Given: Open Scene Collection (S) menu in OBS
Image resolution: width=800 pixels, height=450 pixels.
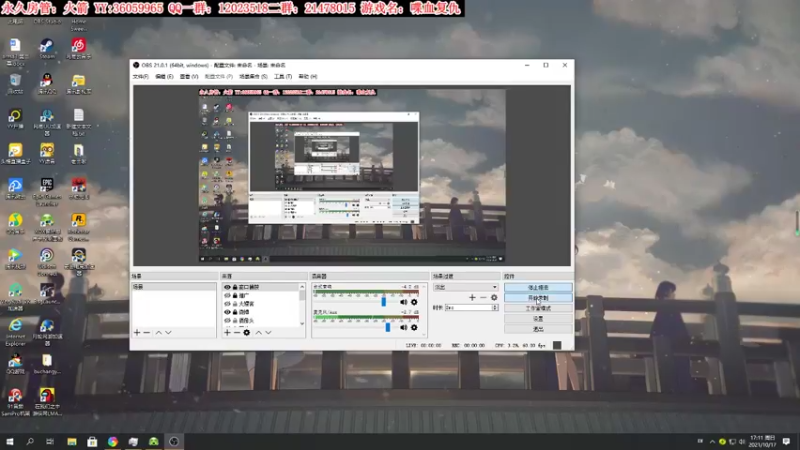Looking at the screenshot, I should 254,77.
